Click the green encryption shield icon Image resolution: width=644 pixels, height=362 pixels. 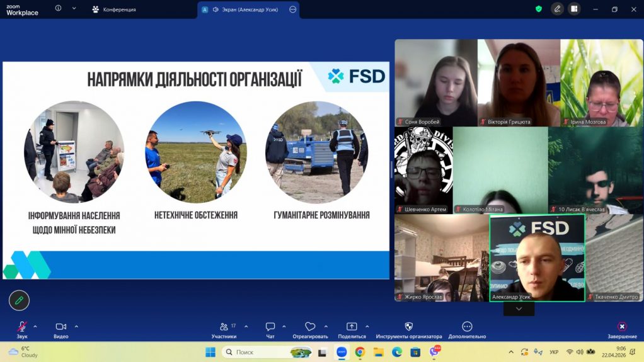(x=539, y=9)
